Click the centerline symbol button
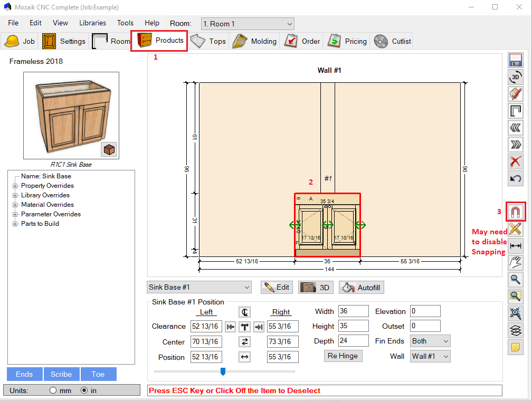Screen dimensions: 532x401 click(244, 312)
